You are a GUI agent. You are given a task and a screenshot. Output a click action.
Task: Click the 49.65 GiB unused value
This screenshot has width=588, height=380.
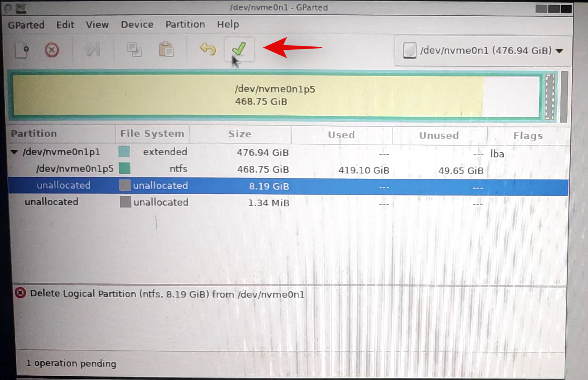click(461, 171)
